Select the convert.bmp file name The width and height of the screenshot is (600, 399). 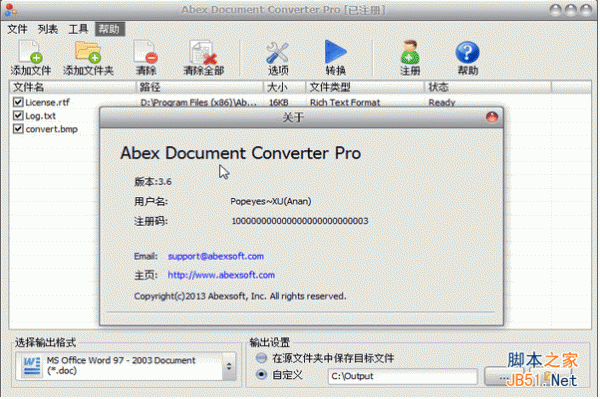click(x=52, y=129)
